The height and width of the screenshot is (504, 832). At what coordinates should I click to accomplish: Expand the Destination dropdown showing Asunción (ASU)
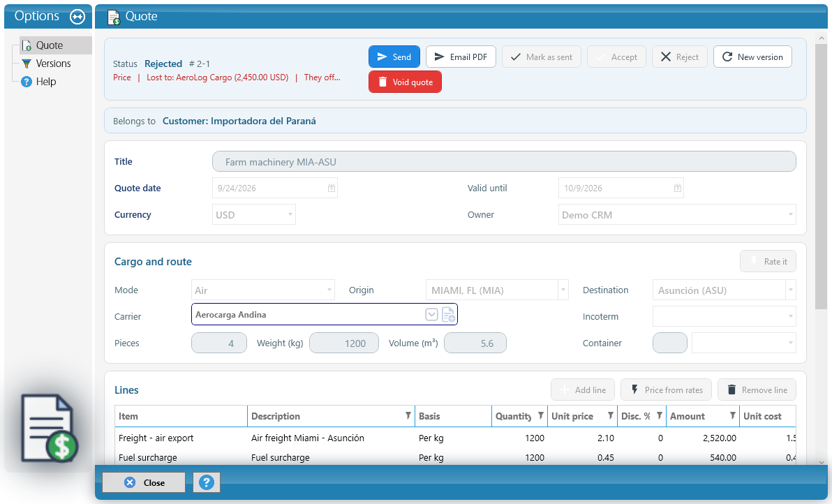791,290
